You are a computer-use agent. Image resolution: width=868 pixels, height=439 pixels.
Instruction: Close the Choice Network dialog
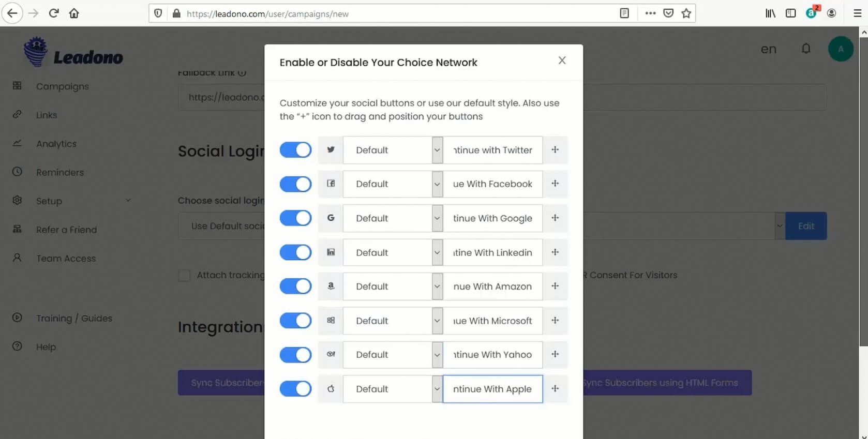(562, 60)
